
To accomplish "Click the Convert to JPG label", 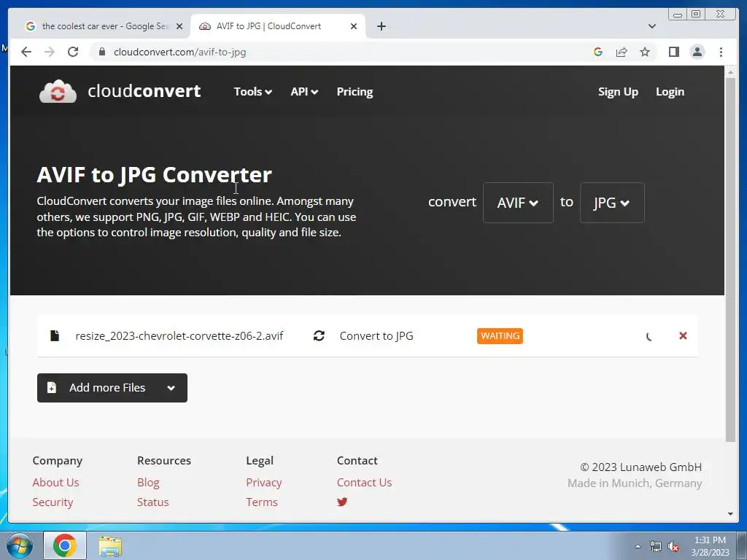I will [x=376, y=335].
